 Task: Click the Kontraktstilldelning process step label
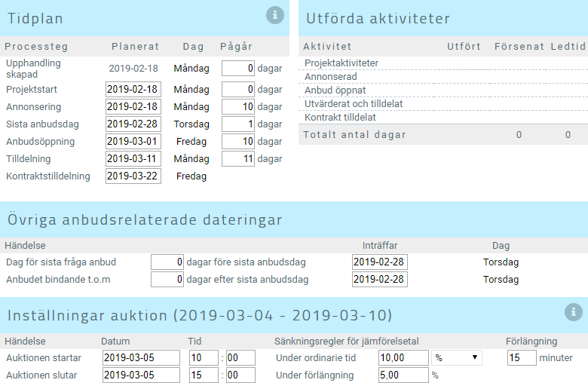48,176
